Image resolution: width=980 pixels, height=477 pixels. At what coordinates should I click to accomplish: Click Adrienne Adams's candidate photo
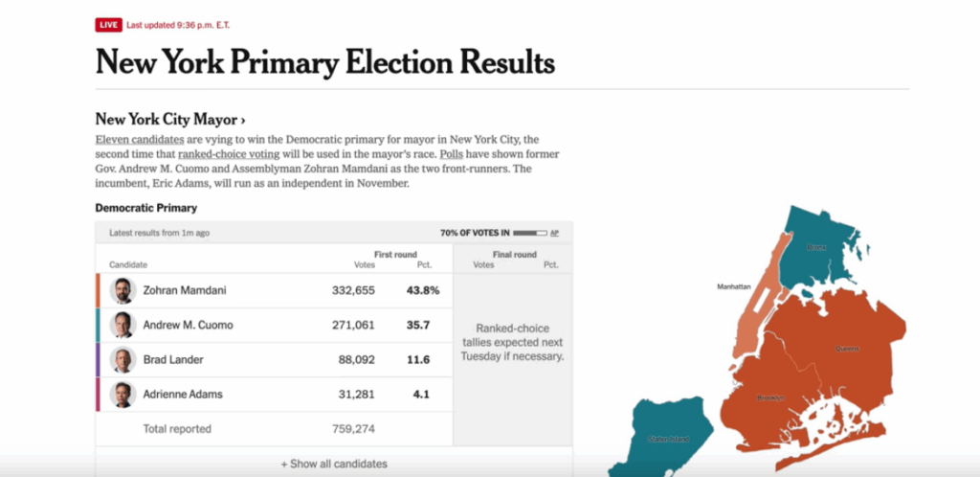pos(122,394)
